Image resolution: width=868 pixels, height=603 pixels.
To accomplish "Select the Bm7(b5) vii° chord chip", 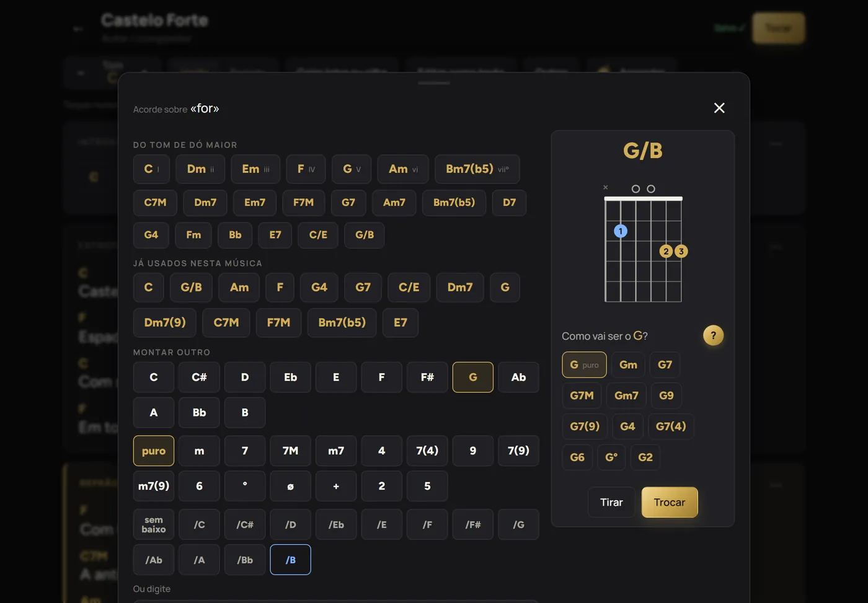I will [477, 169].
